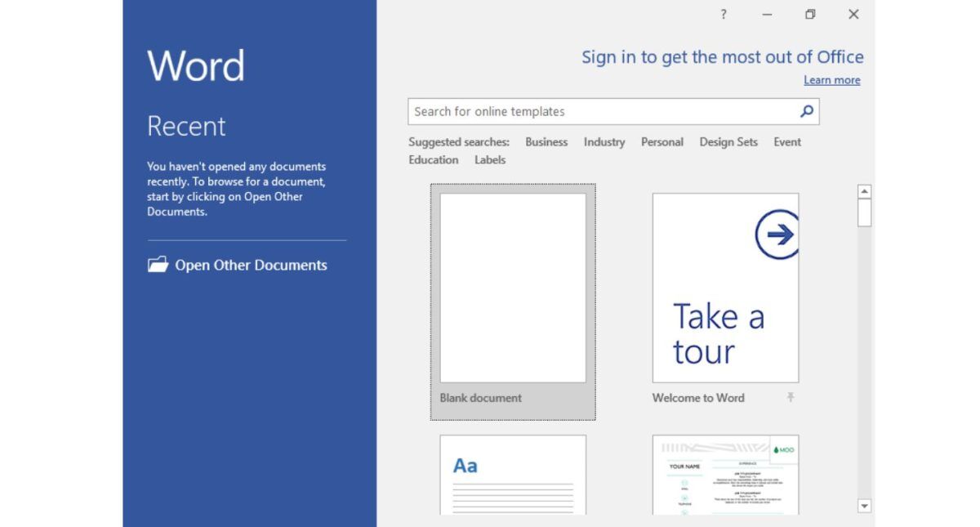Pick the Personal suggested search
980x527 pixels.
click(x=661, y=142)
